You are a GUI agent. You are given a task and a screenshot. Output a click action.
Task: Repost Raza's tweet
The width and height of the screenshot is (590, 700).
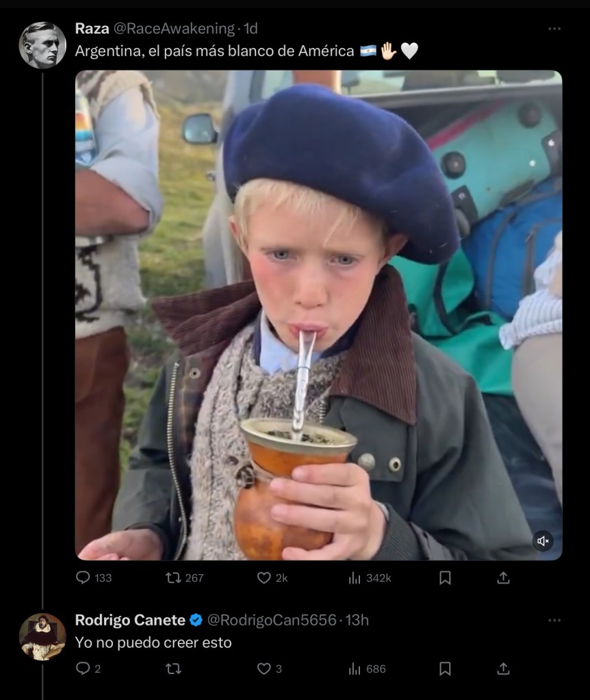(174, 578)
